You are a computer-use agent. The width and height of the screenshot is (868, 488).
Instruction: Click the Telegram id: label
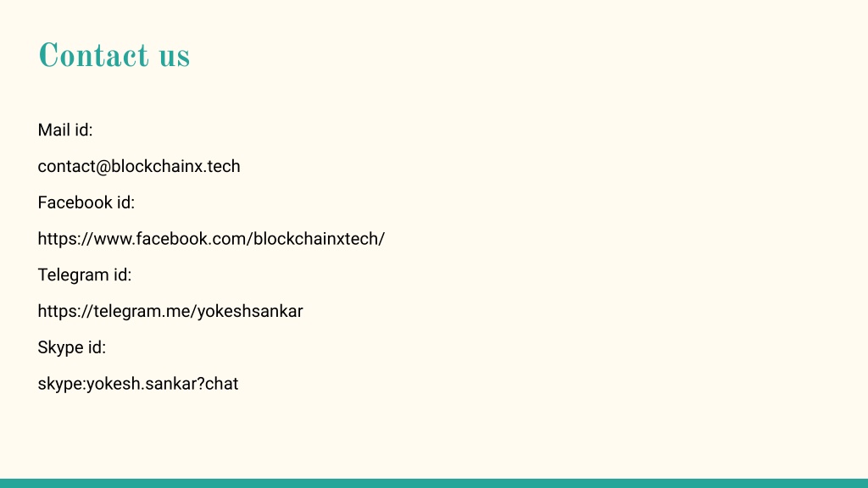84,275
